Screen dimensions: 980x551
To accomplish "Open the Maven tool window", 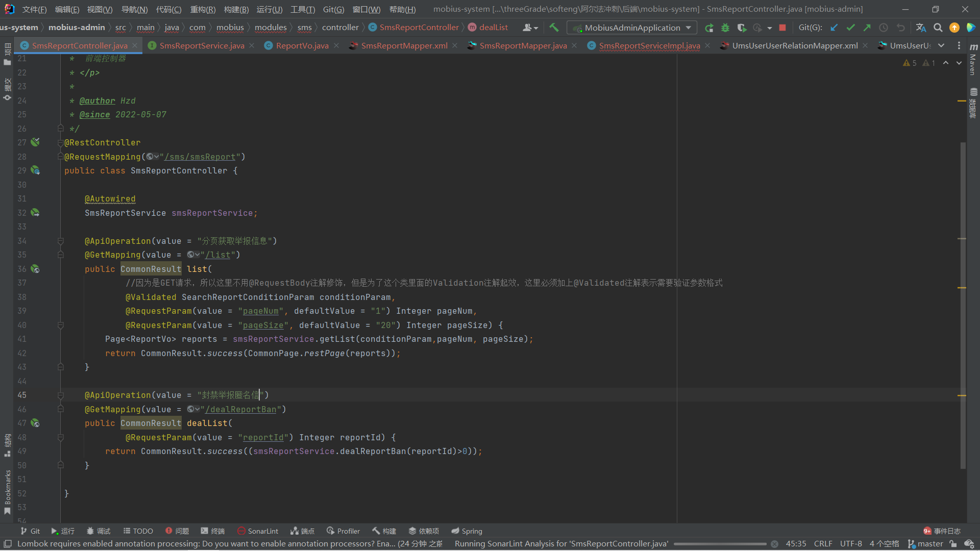I will coord(973,60).
